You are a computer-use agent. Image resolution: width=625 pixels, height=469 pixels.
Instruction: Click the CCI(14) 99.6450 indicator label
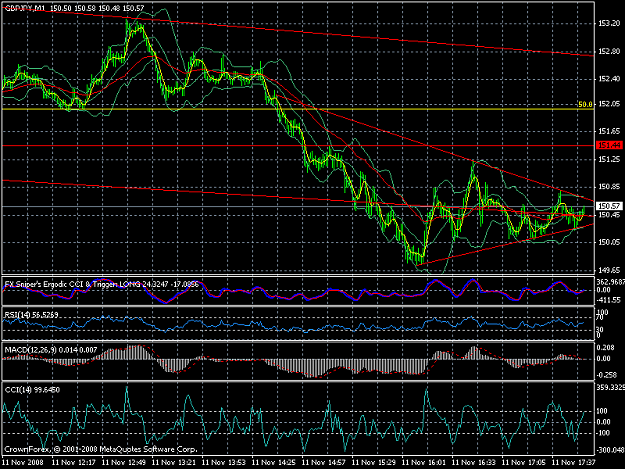32,390
